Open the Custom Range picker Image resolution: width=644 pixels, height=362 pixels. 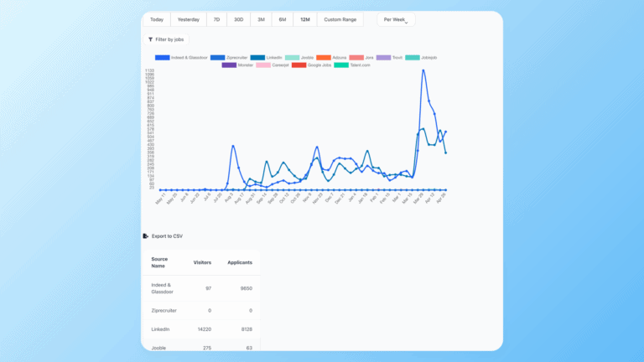coord(340,20)
